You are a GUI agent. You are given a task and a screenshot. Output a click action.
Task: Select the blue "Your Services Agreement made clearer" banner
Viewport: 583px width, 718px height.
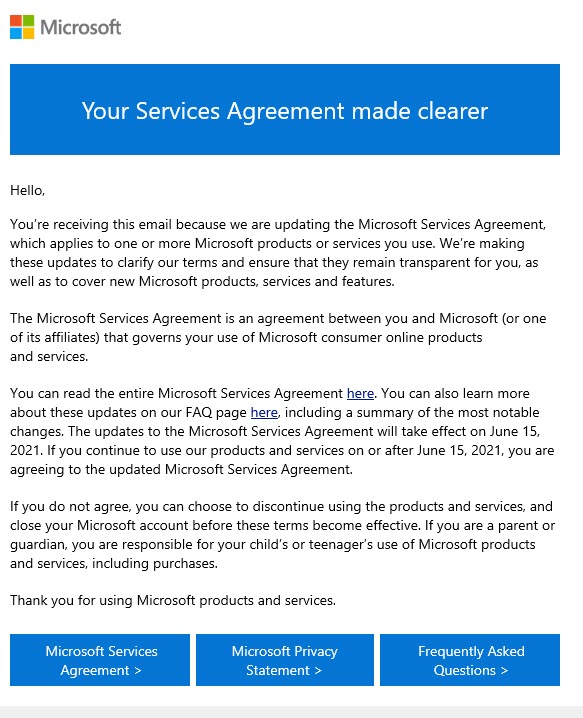click(x=285, y=109)
